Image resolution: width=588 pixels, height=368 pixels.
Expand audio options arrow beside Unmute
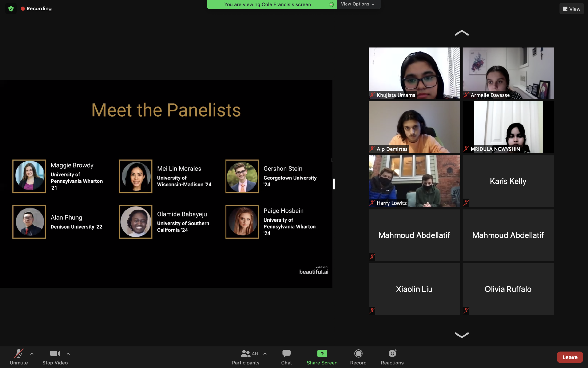point(32,354)
